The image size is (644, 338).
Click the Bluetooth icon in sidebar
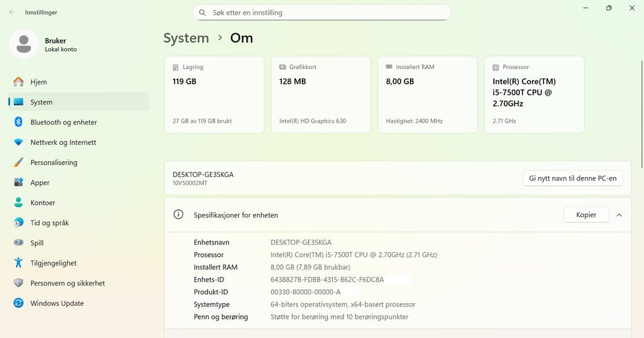point(19,122)
